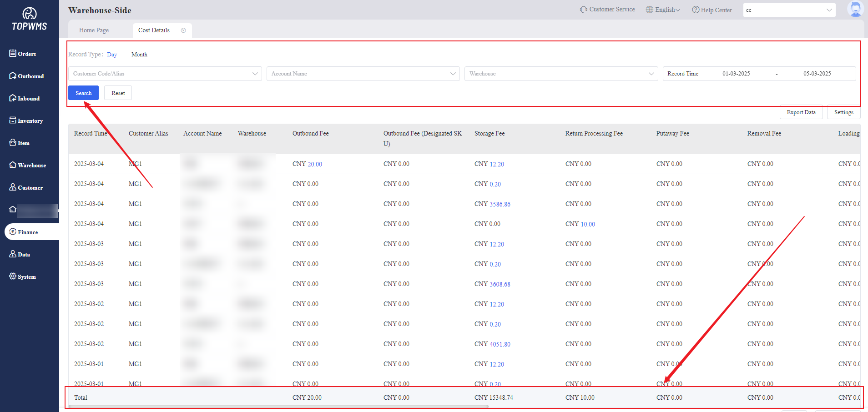
Task: Expand the Account Name dropdown
Action: point(363,74)
